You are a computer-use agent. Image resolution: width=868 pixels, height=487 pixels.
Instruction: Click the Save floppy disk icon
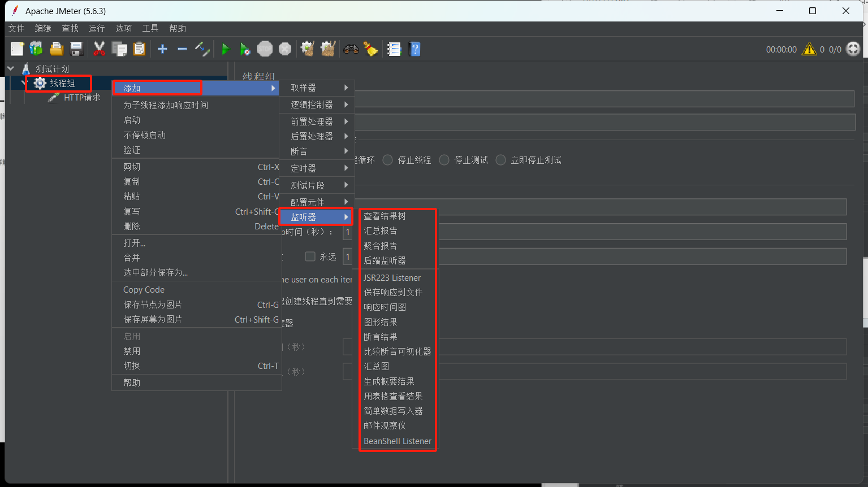[x=76, y=49]
